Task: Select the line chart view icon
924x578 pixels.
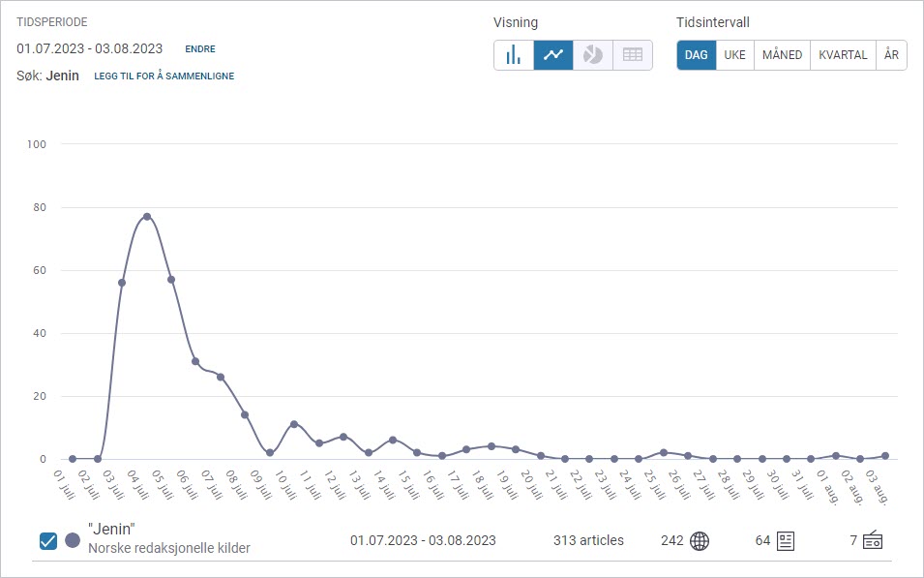Action: 553,55
